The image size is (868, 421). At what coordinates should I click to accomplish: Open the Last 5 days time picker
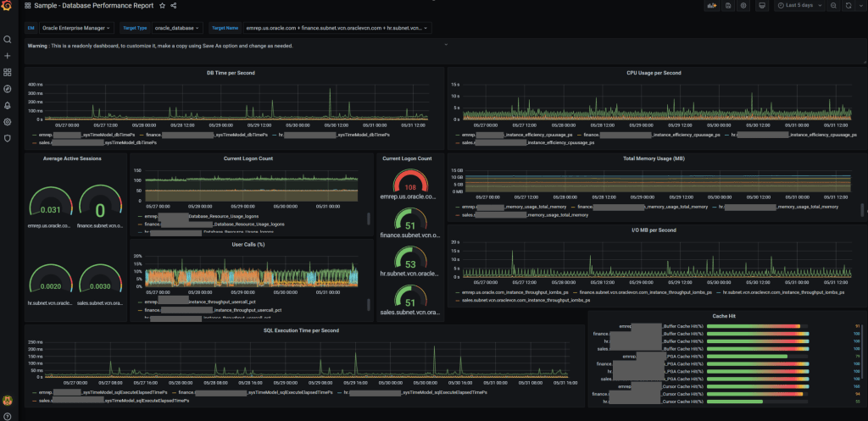tap(798, 6)
